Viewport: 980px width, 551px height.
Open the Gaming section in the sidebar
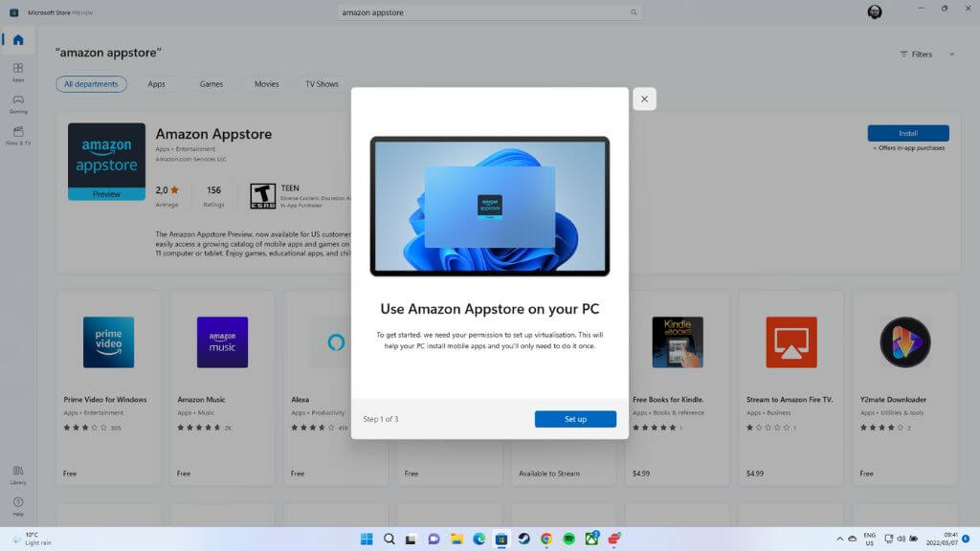click(18, 103)
